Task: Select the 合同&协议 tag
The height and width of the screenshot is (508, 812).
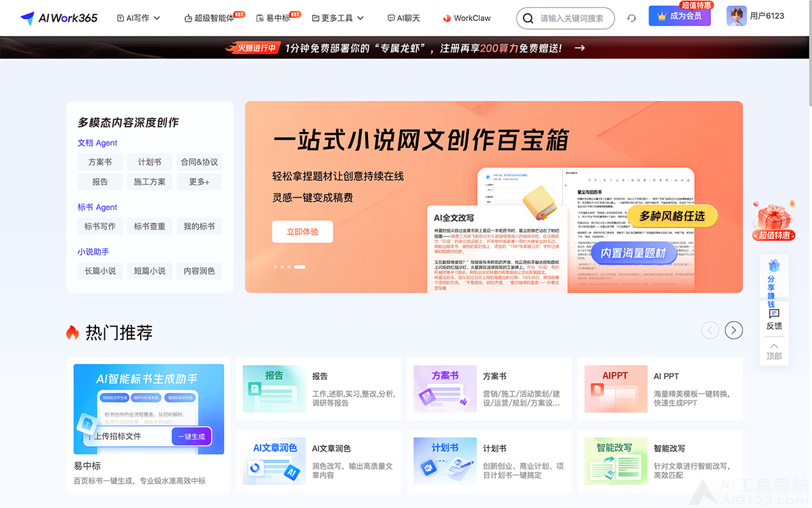Action: coord(200,163)
